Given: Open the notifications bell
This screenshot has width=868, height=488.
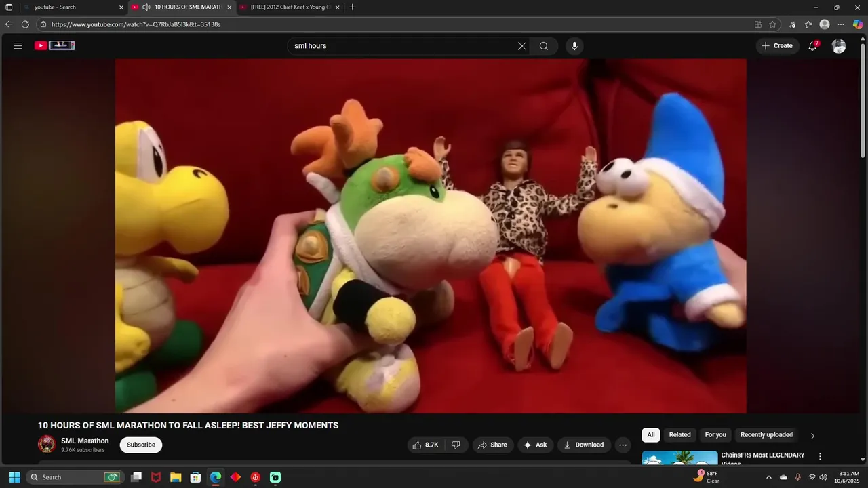Looking at the screenshot, I should pyautogui.click(x=813, y=45).
